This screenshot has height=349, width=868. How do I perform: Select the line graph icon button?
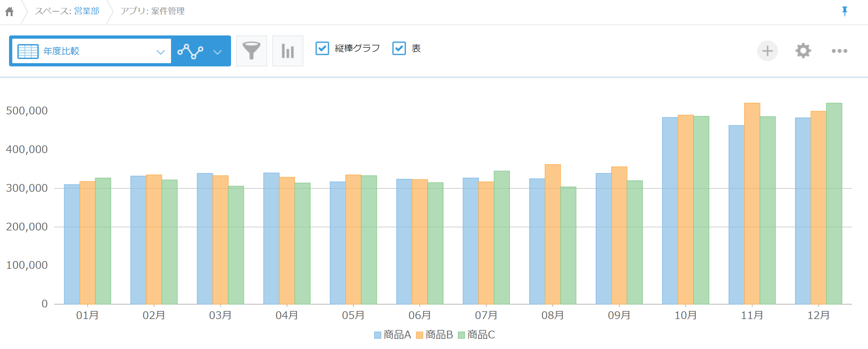tap(190, 52)
